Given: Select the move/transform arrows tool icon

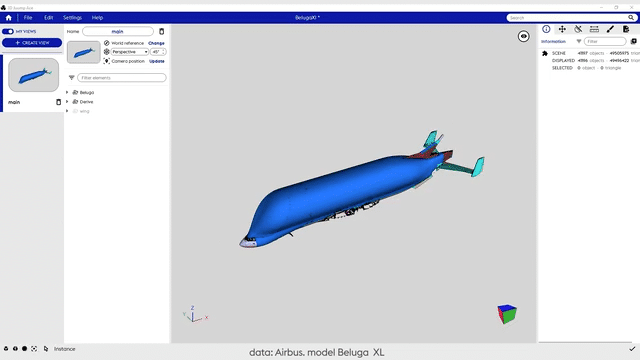Looking at the screenshot, I should (562, 29).
